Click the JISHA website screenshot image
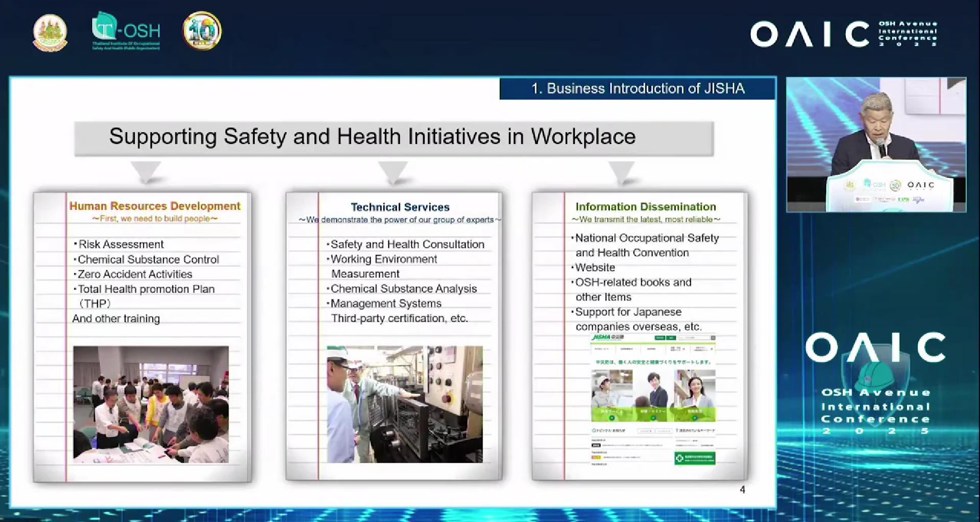This screenshot has width=980, height=522. [x=653, y=400]
